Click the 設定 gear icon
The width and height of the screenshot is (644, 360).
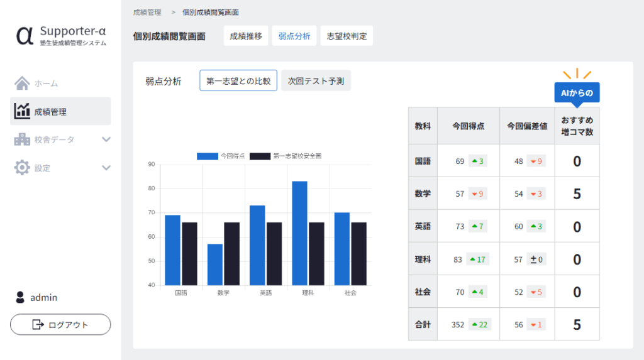pyautogui.click(x=22, y=168)
